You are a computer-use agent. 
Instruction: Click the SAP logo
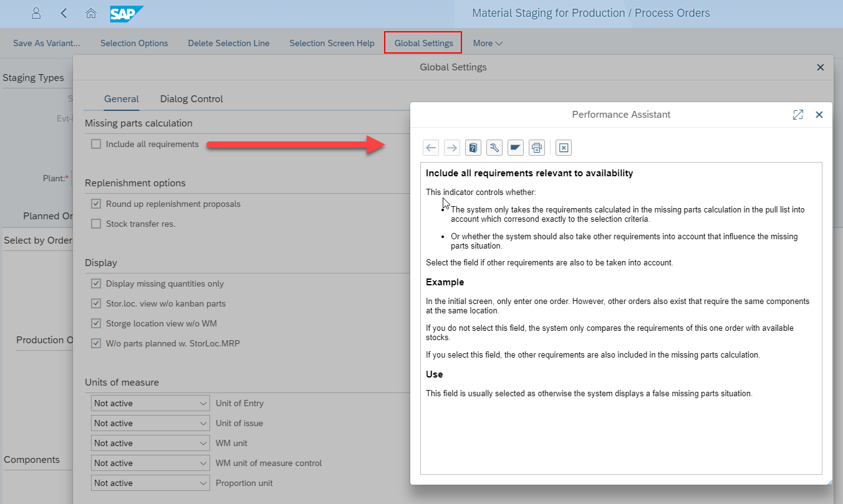tap(127, 14)
